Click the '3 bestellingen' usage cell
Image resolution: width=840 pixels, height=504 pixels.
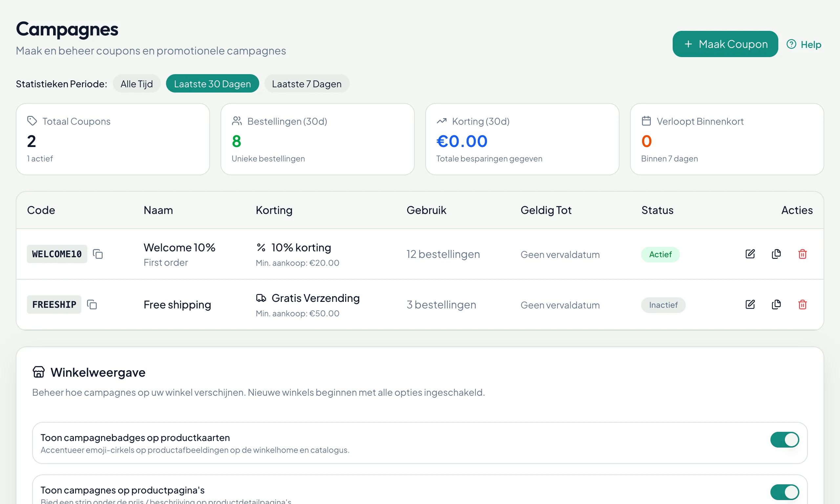coord(441,304)
